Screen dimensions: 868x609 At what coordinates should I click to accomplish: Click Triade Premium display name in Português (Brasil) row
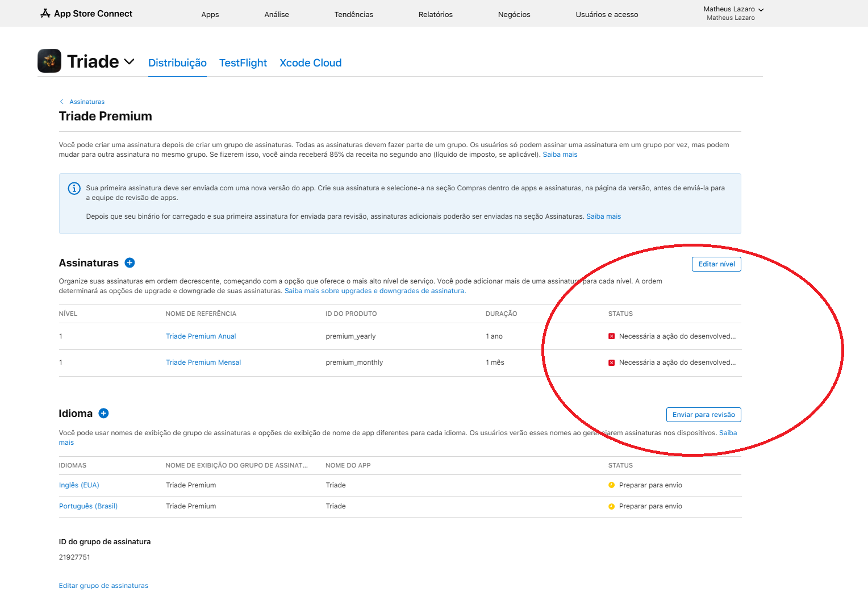click(191, 506)
